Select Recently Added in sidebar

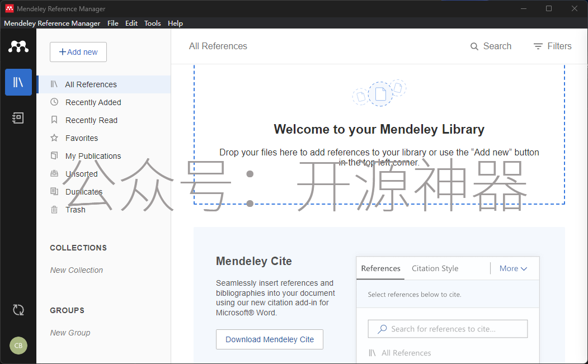pyautogui.click(x=104, y=102)
